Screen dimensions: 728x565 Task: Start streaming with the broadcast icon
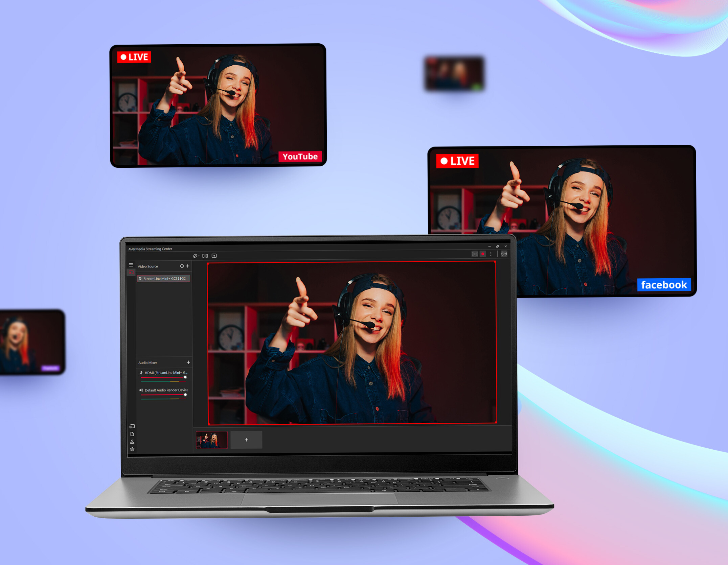tap(504, 254)
